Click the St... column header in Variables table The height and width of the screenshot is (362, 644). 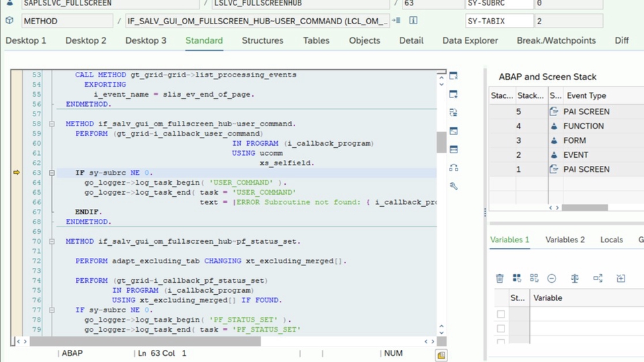pos(517,298)
